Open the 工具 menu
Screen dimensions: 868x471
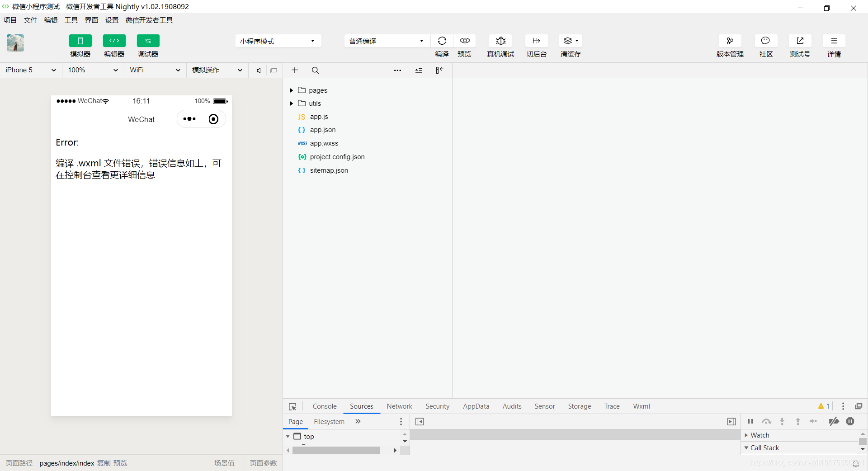[71, 20]
